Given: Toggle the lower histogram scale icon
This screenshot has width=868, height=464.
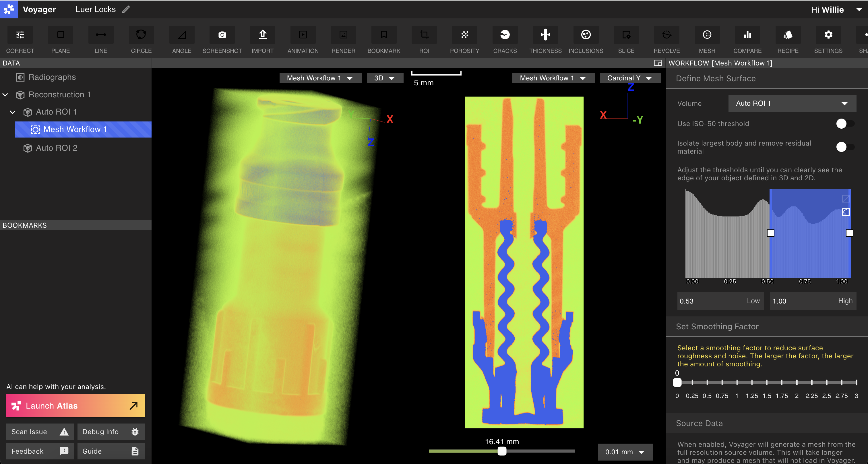Looking at the screenshot, I should (846, 212).
